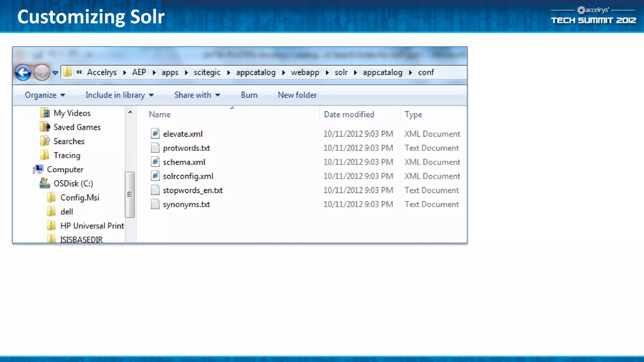Viewport: 644px width, 362px height.
Task: Select the protwords.txt file name
Action: pos(186,148)
